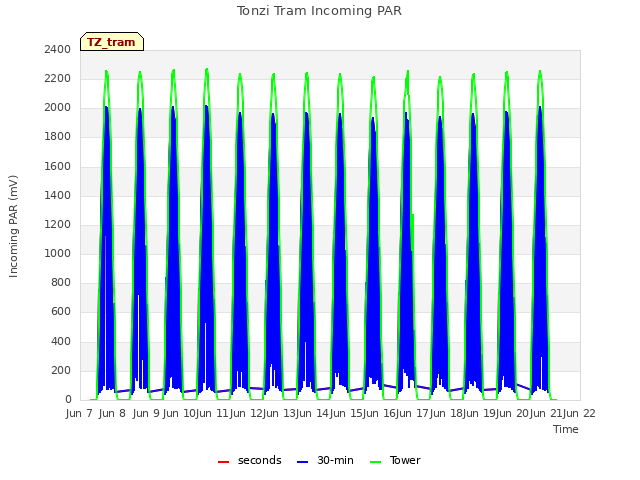Image resolution: width=640 pixels, height=480 pixels.
Task: Click the Jun 20 x-axis date label
Action: click(x=514, y=413)
